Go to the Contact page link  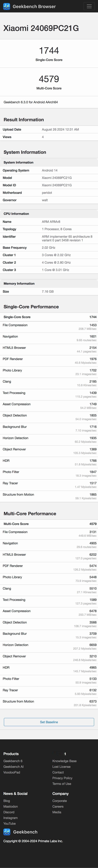coord(58,772)
